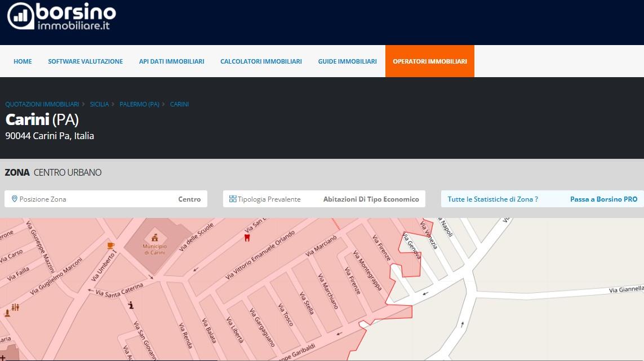Screen dimensions: 644x361
Task: Click the location pin icon by Posizione Zona
Action: tap(14, 199)
